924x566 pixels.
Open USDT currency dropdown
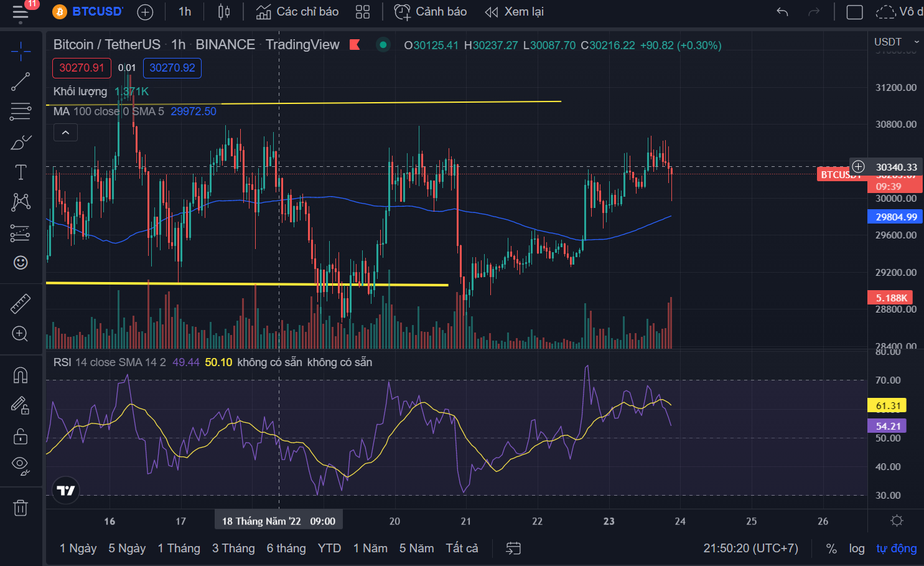pyautogui.click(x=896, y=42)
